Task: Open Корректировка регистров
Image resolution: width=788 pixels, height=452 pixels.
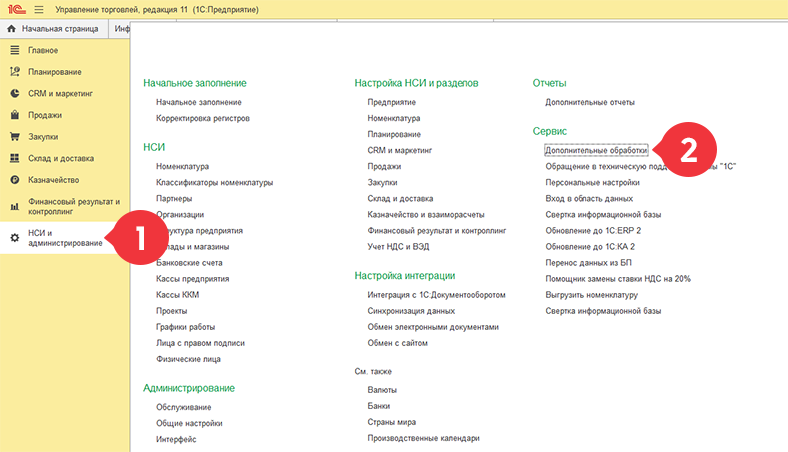Action: [203, 118]
